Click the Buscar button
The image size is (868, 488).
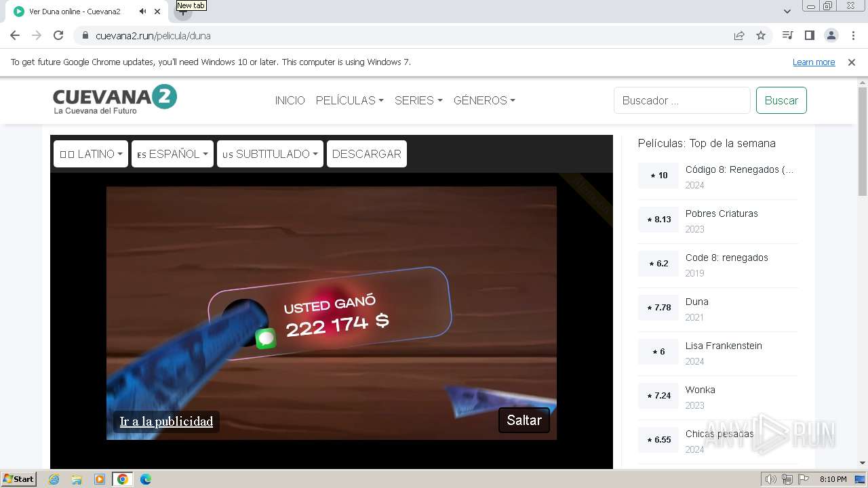point(781,100)
